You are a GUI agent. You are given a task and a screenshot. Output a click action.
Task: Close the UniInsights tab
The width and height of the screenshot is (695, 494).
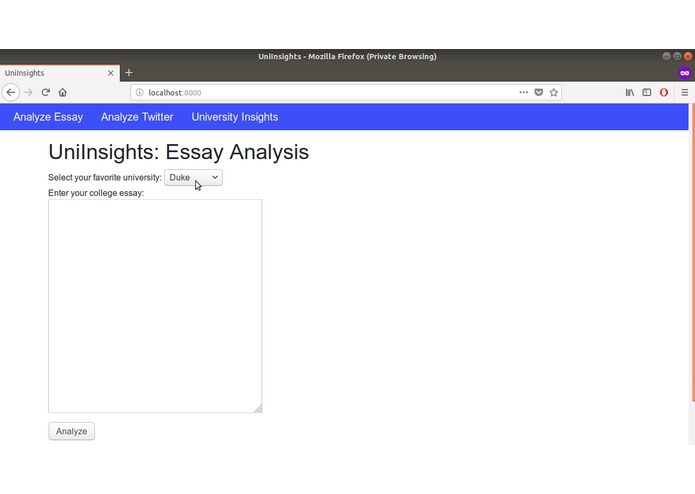(x=111, y=73)
